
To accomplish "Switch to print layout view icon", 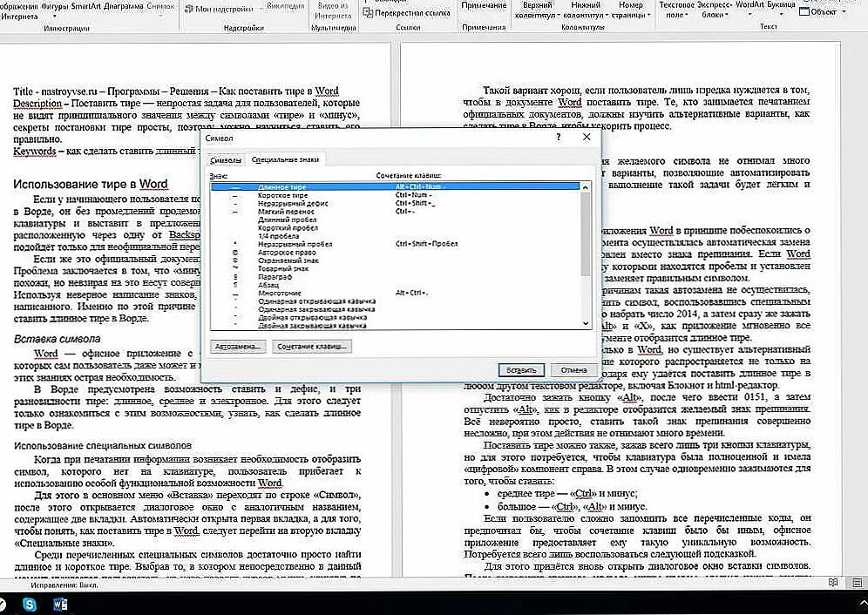I will coord(857,583).
